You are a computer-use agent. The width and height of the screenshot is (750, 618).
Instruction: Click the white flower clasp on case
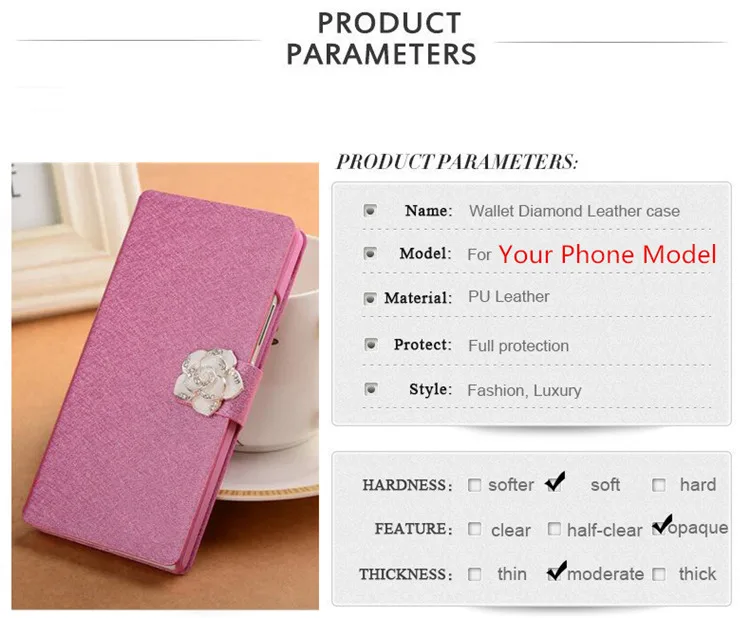tap(208, 381)
